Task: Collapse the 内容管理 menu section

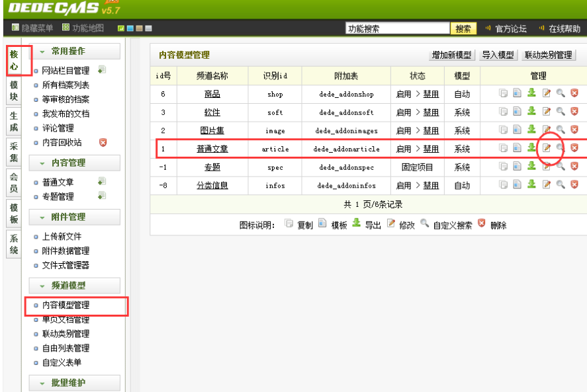Action: click(75, 163)
